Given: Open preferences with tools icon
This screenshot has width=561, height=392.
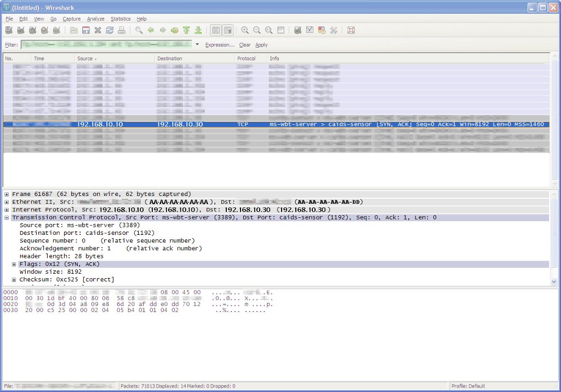Looking at the screenshot, I should pyautogui.click(x=334, y=31).
